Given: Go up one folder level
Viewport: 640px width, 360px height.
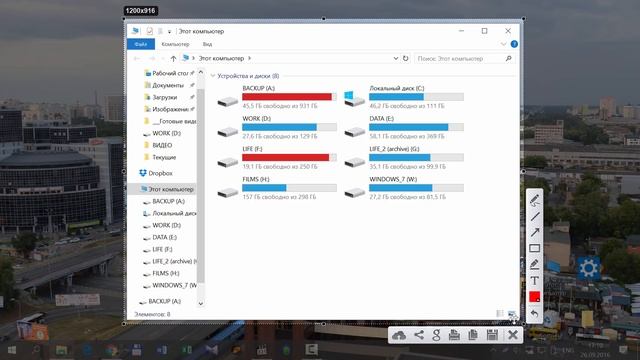Looking at the screenshot, I should coord(173,59).
